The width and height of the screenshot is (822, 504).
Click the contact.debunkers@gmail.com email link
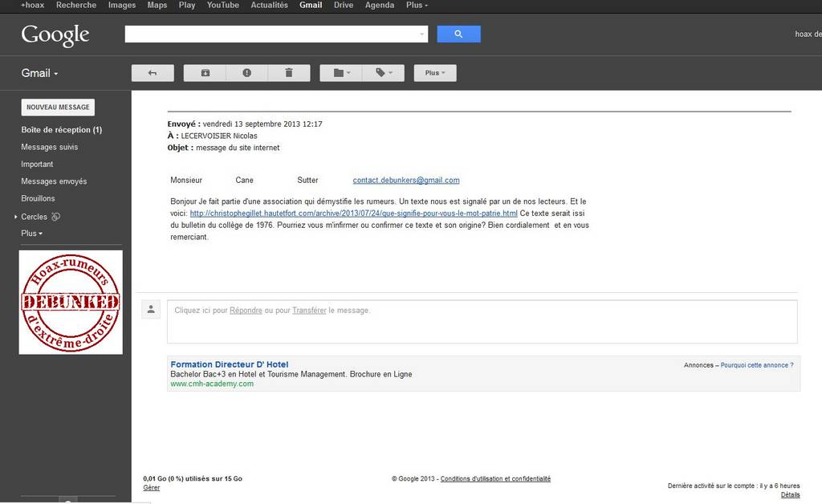click(x=406, y=181)
